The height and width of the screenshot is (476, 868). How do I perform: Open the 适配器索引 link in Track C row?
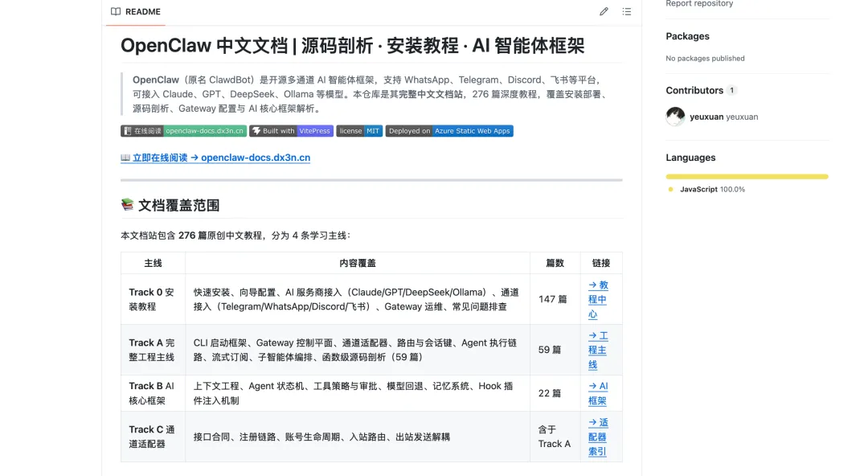coord(598,437)
